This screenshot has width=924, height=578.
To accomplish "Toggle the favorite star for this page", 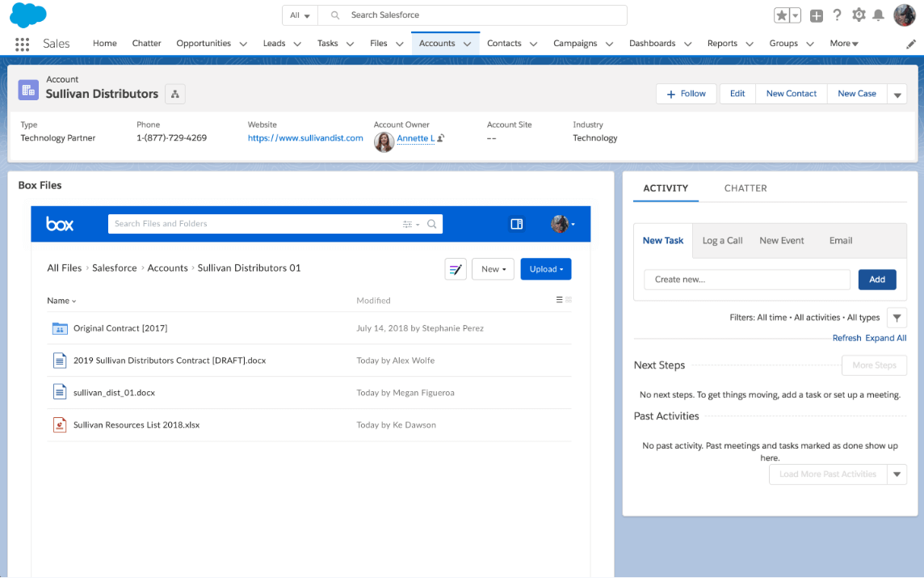I will coord(780,15).
